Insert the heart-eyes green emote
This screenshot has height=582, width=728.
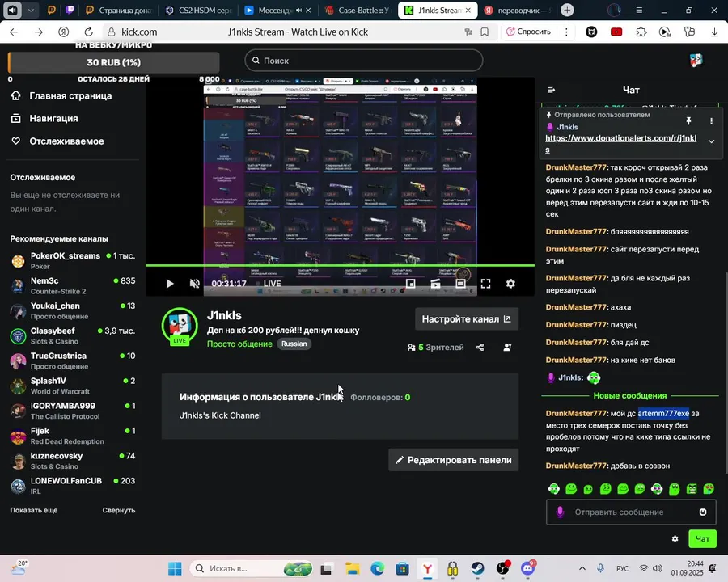point(709,489)
